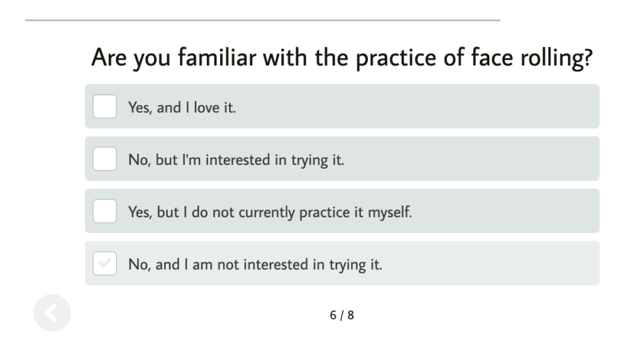Click the faint checkmark icon in last option
Screen dimensions: 644x353
105,262
